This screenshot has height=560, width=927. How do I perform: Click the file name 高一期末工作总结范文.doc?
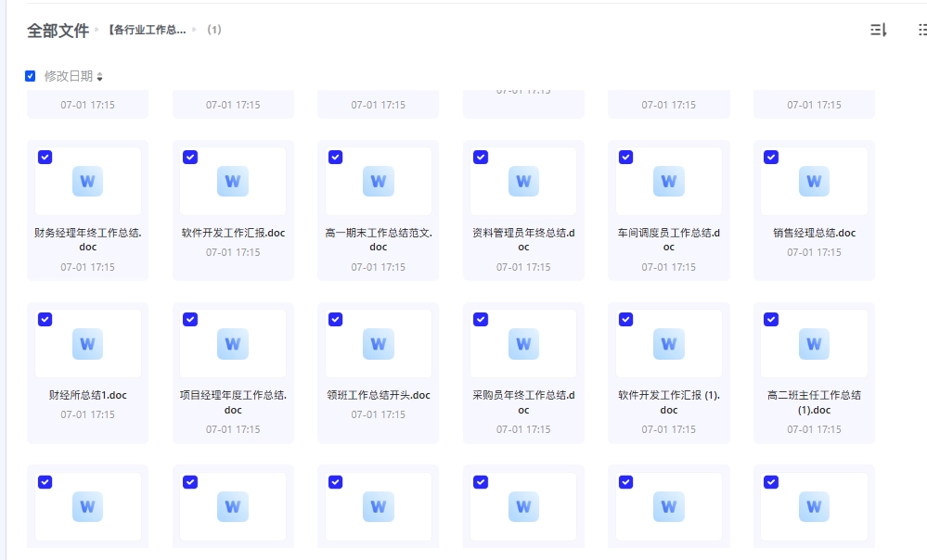[379, 240]
